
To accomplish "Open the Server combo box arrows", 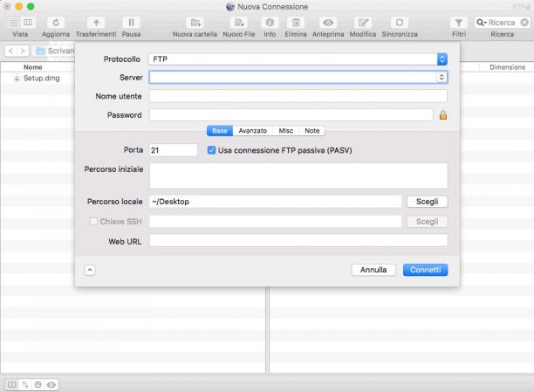I will [442, 77].
